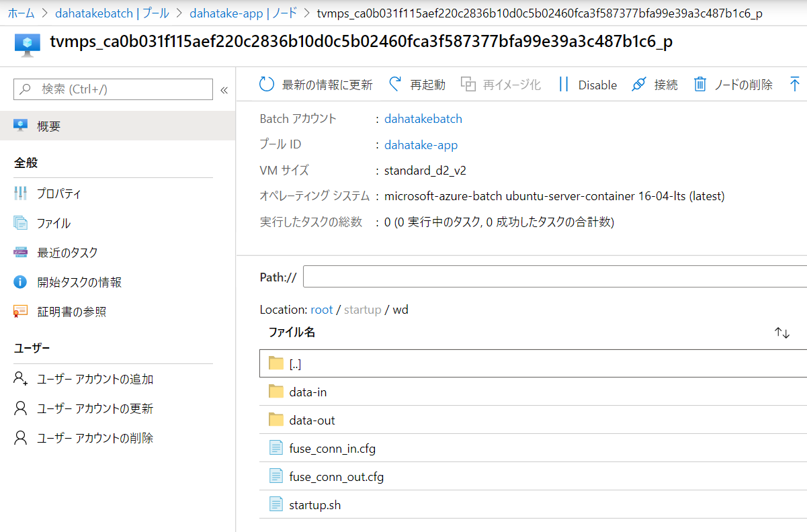The width and height of the screenshot is (807, 532).
Task: Click the operating system value ubuntu-server-container
Action: (554, 196)
